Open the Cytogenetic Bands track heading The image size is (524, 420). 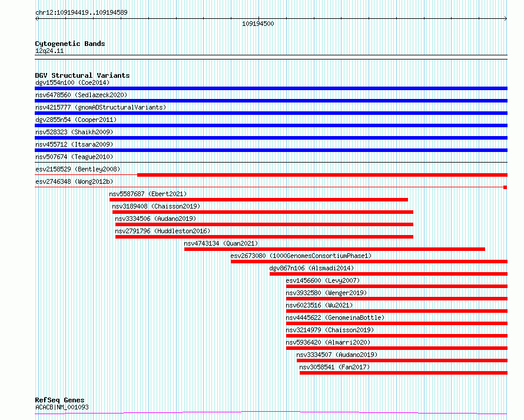point(70,44)
